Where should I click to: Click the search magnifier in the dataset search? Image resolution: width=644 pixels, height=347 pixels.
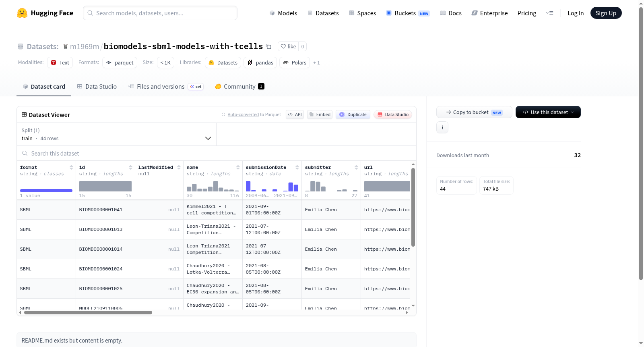(x=25, y=154)
